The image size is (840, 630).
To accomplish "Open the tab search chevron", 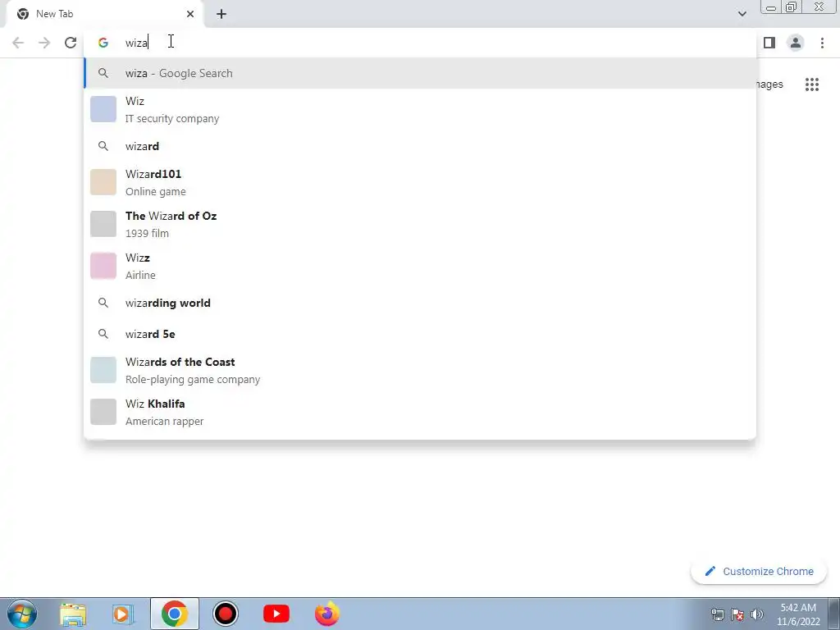I will coord(742,14).
